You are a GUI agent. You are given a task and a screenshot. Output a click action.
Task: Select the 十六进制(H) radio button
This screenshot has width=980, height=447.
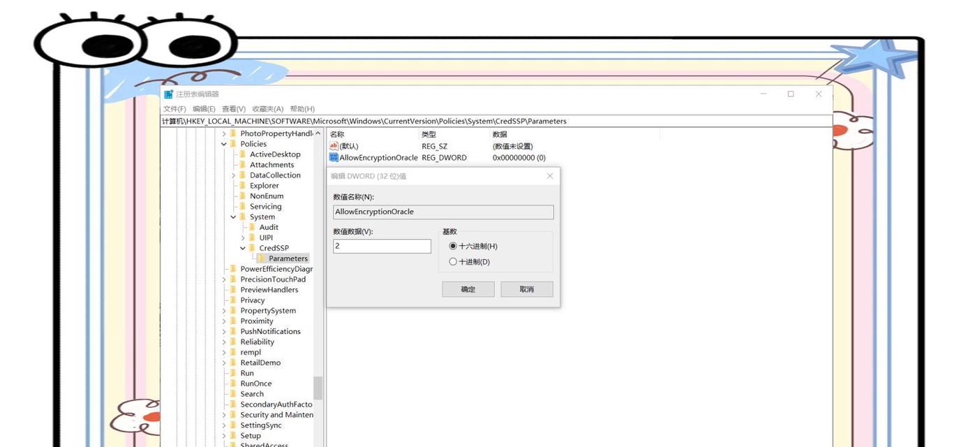(x=453, y=246)
